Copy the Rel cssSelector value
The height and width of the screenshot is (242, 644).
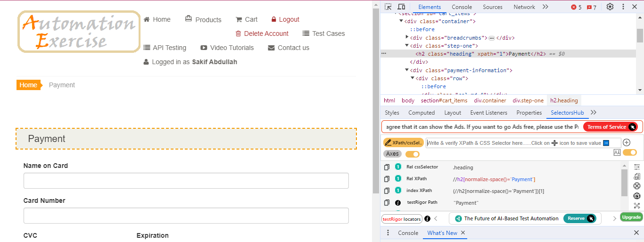(387, 167)
